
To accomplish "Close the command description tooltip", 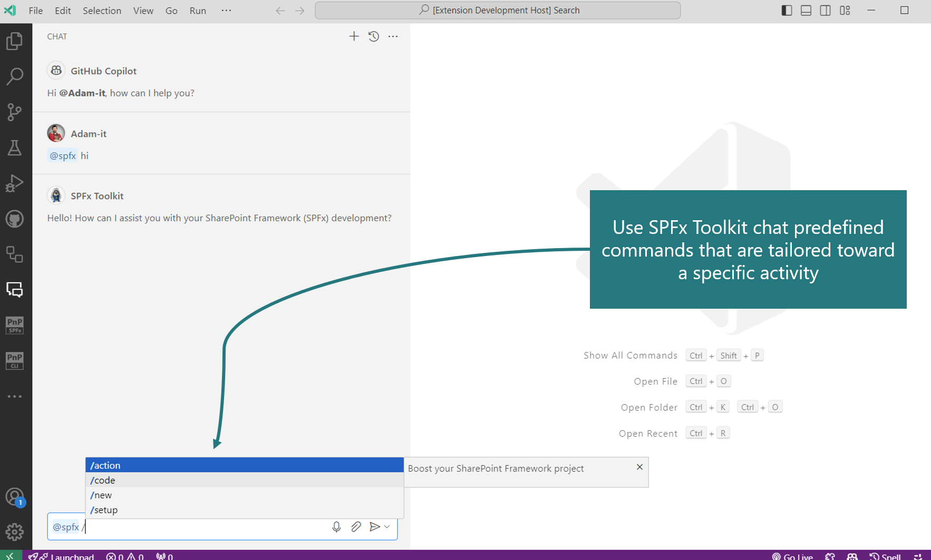I will (x=639, y=467).
